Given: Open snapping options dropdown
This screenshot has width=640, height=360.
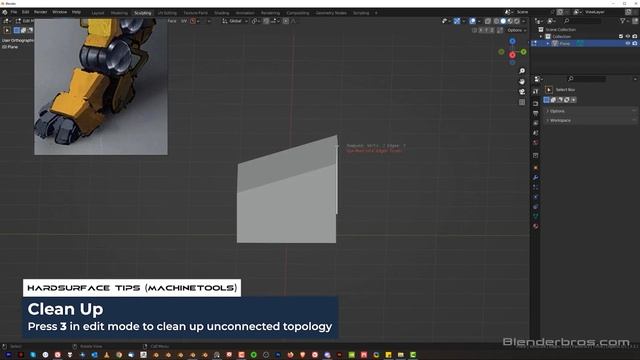Looking at the screenshot, I should coord(274,21).
